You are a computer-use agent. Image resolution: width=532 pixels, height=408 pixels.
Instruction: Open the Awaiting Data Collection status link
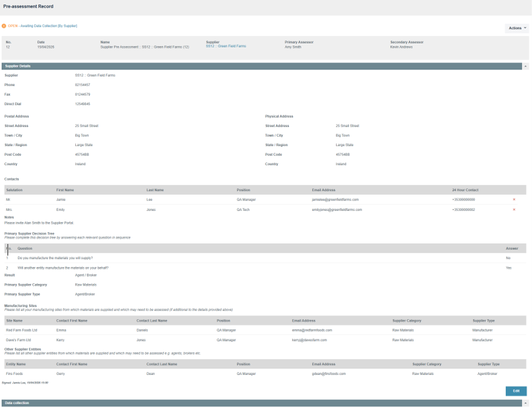tap(49, 26)
